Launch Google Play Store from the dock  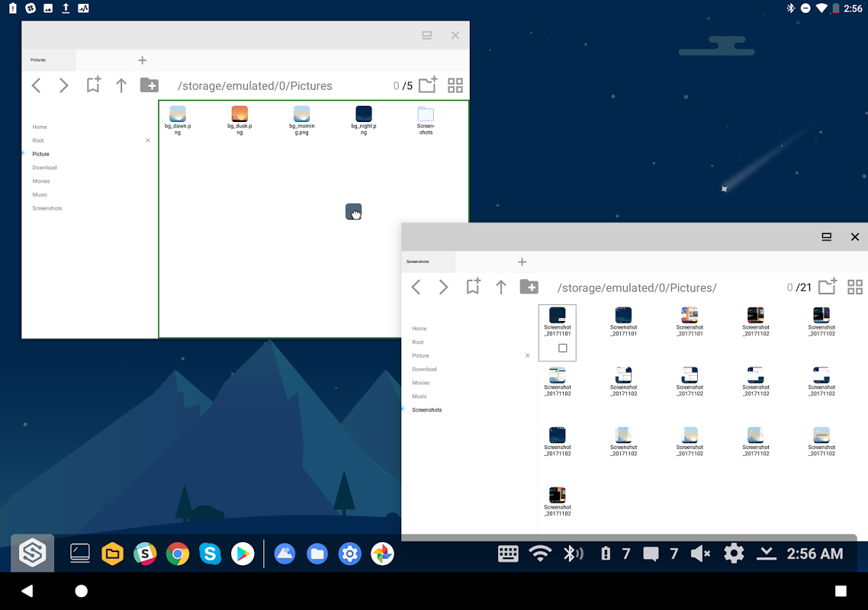243,554
